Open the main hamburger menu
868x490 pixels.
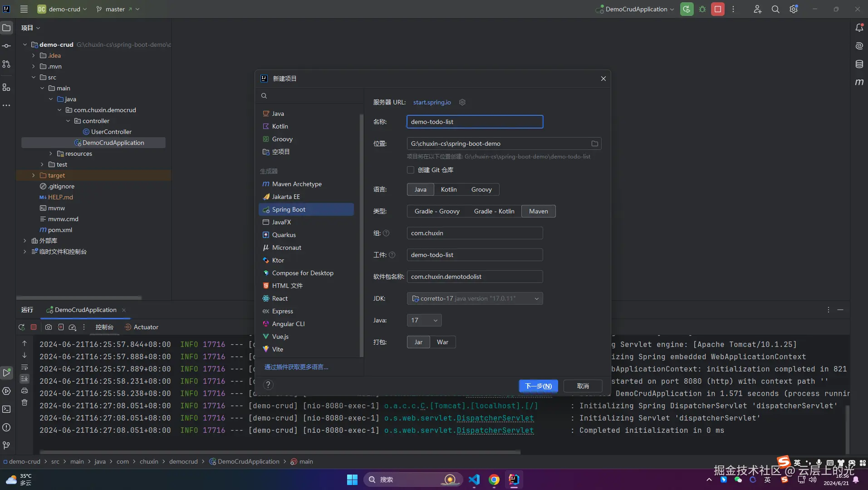click(24, 9)
